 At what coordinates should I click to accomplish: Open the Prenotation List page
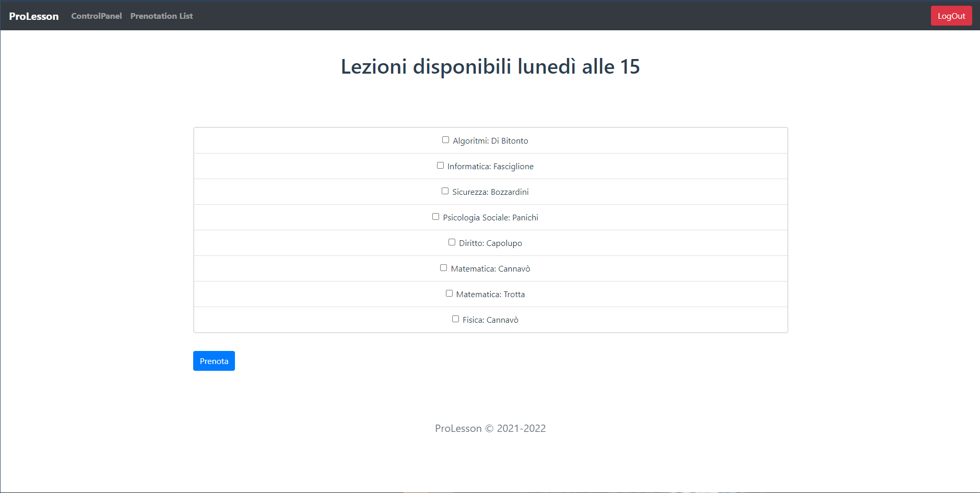coord(161,16)
